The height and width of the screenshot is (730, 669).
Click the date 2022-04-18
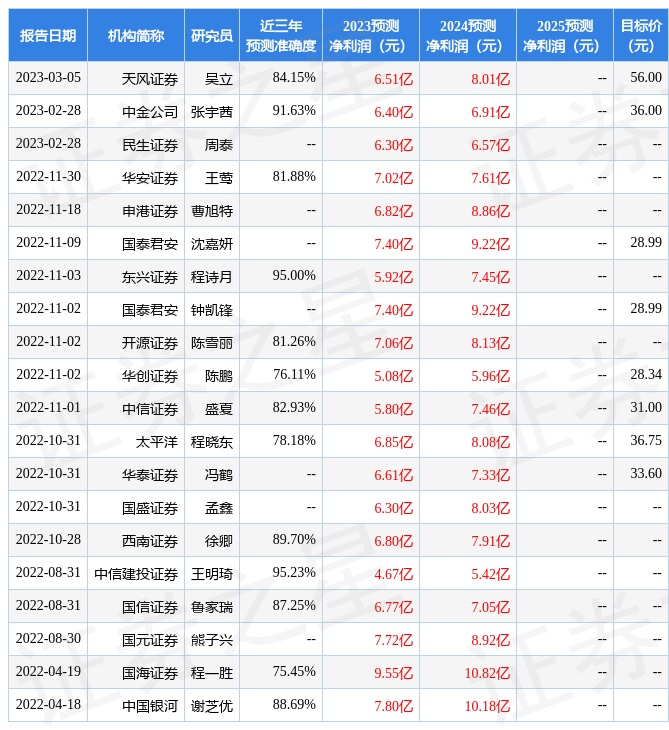[x=48, y=705]
